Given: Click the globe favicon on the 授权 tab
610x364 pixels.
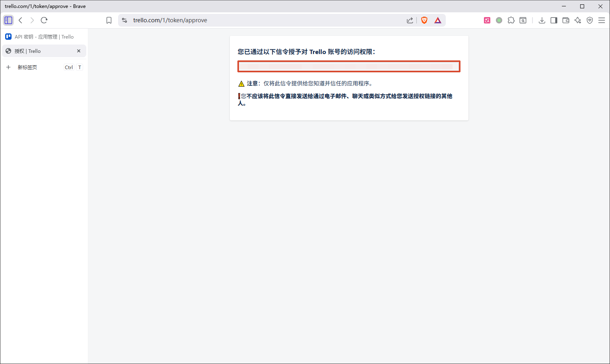Looking at the screenshot, I should click(8, 51).
